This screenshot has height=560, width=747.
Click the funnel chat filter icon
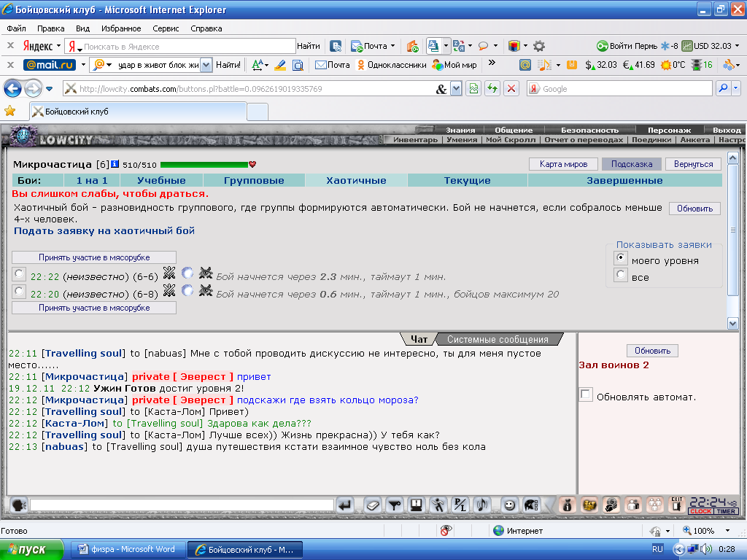click(x=395, y=505)
